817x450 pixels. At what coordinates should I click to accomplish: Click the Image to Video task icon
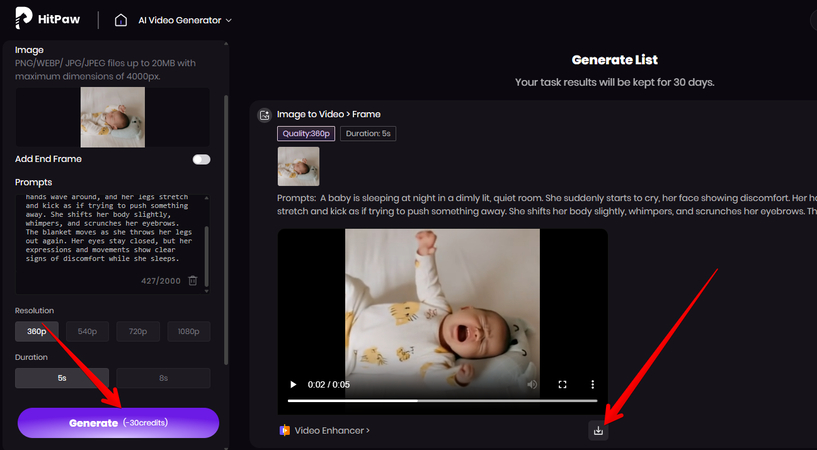click(265, 115)
